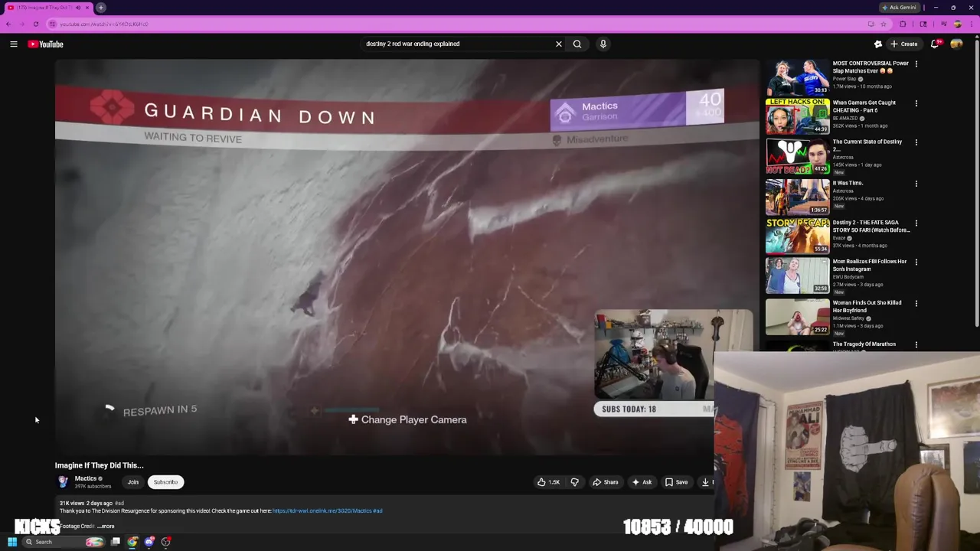Open Discord from the Windows taskbar
The image size is (980, 551).
149,542
